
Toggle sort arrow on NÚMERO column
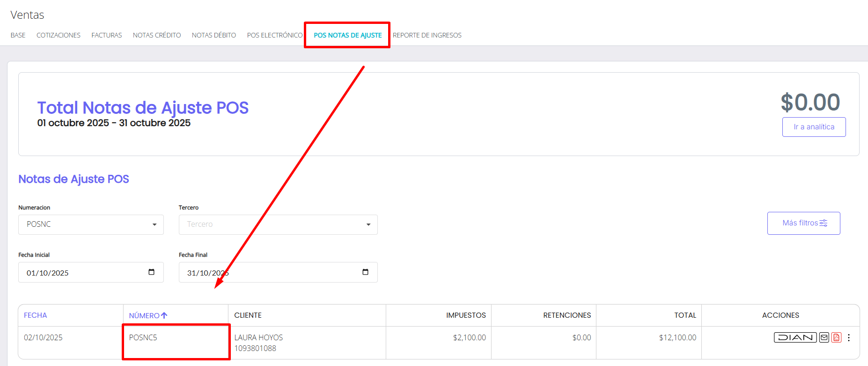pos(164,315)
